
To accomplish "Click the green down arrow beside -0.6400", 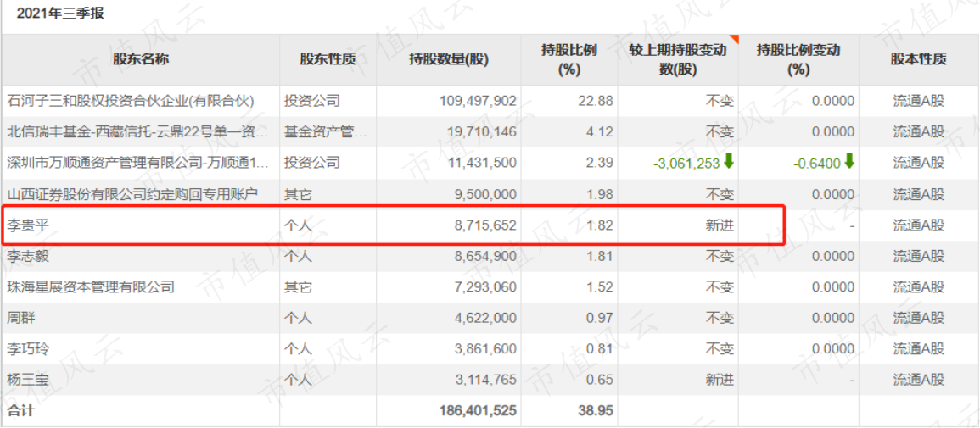I will pos(848,163).
